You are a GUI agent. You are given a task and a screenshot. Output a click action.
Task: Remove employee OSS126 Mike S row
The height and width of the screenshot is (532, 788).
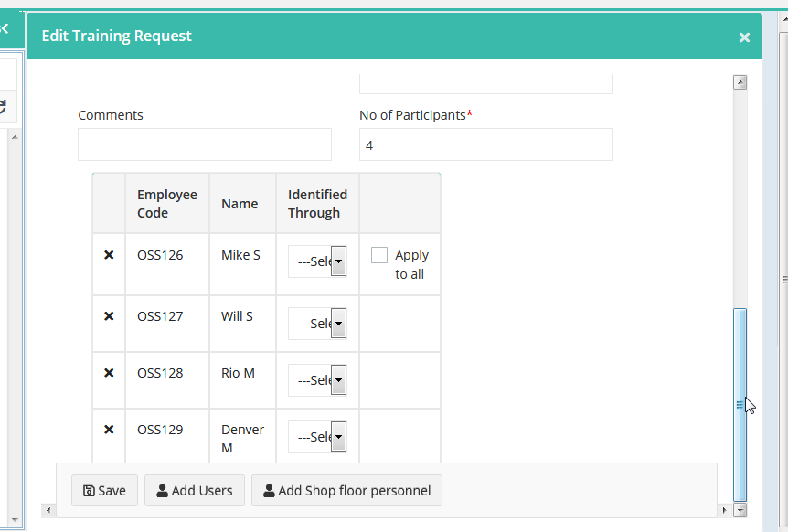pyautogui.click(x=109, y=255)
